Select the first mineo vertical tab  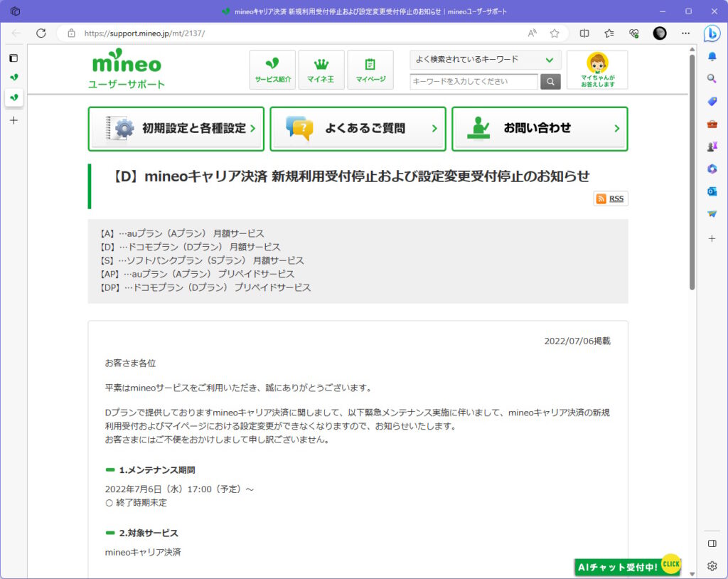pos(14,77)
